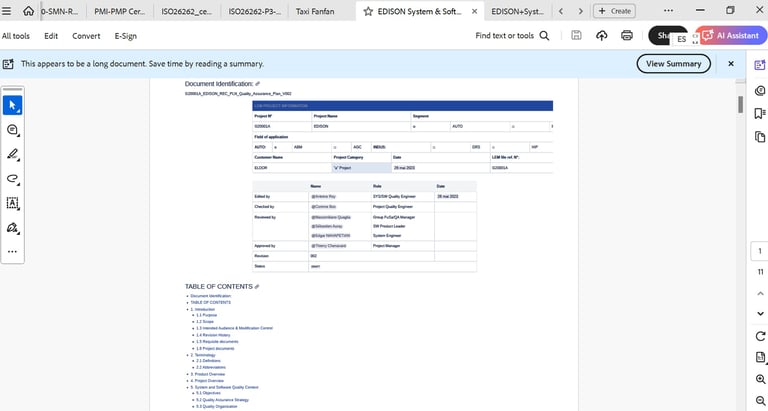Open the Convert menu
Screen dimensions: 768x411
[86, 36]
